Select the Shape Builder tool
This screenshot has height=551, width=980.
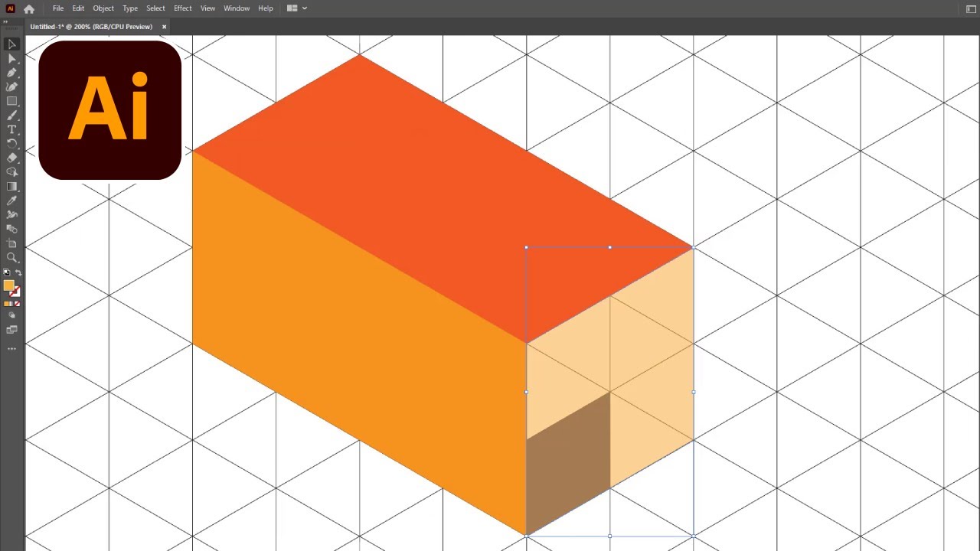(x=11, y=172)
